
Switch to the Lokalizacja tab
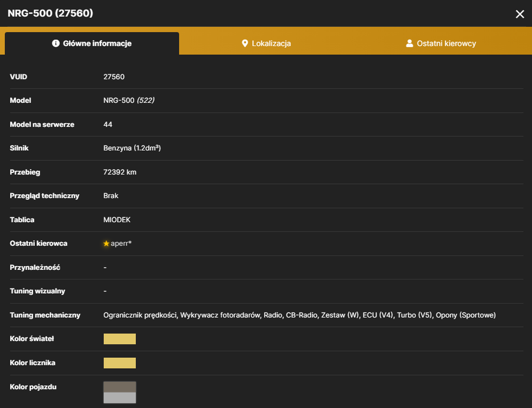coord(266,43)
